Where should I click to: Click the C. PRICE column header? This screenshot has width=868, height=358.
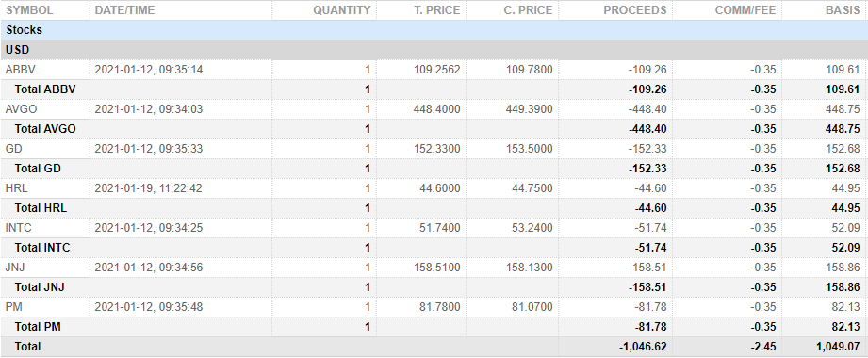[x=528, y=10]
